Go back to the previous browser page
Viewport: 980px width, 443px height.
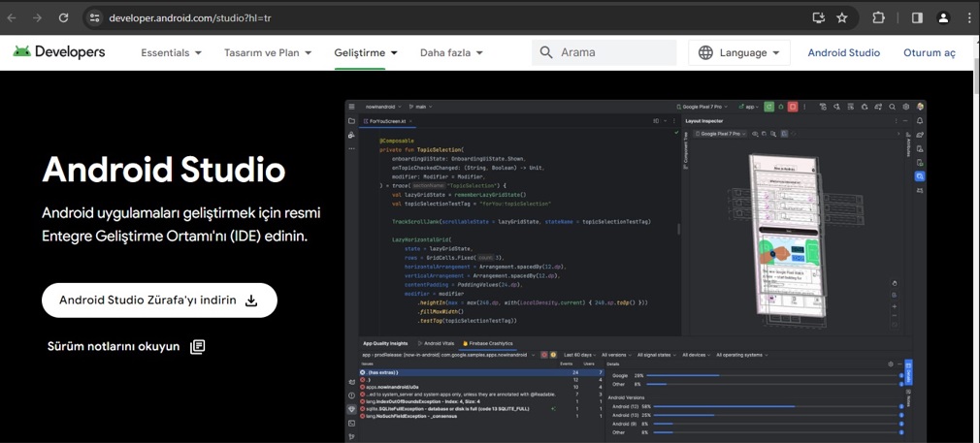coord(12,17)
